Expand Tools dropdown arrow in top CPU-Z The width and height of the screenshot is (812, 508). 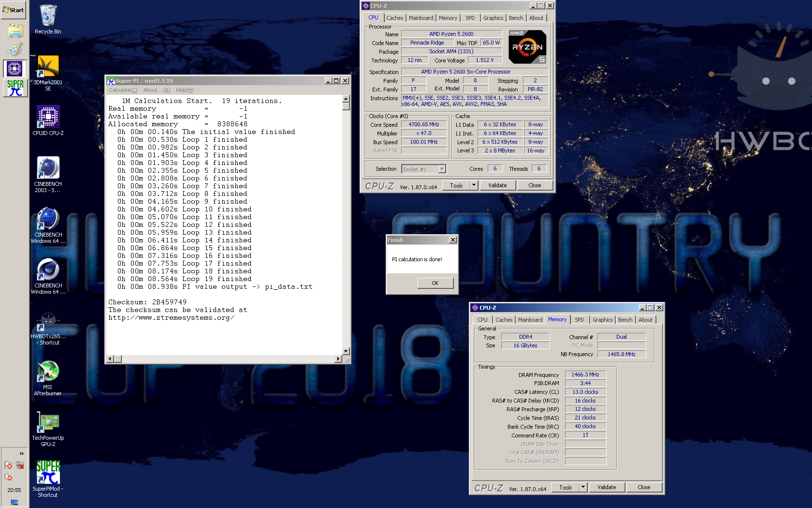(474, 185)
